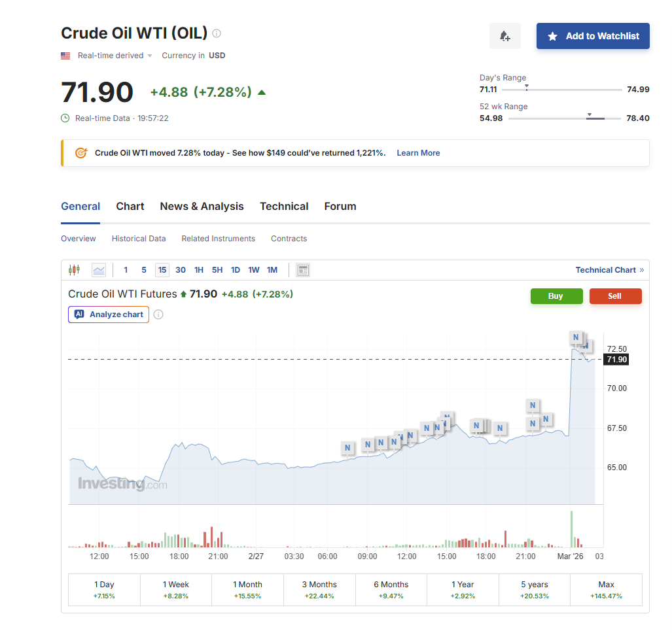Open the Technical Chart link
The image size is (672, 633).
pyautogui.click(x=609, y=270)
